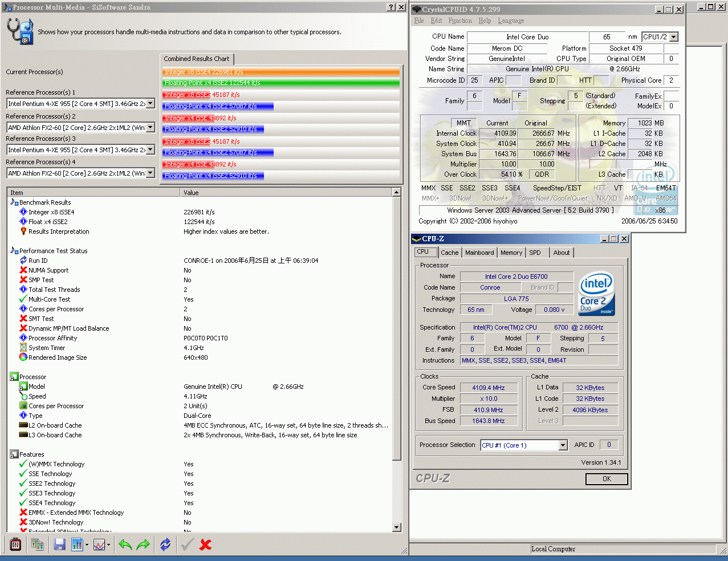This screenshot has height=561, width=728.
Task: Click the Benchmark Results section icon
Action: pyautogui.click(x=14, y=202)
